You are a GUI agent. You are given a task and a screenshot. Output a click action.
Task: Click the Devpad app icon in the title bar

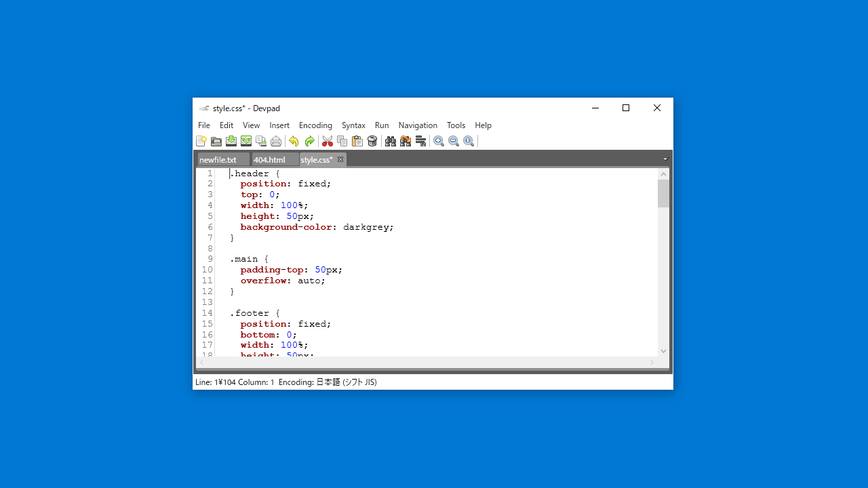[x=203, y=108]
